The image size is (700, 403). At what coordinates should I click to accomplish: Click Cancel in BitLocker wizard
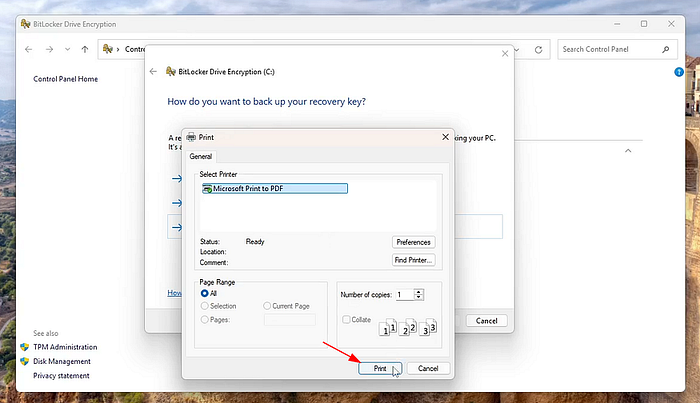tap(486, 321)
